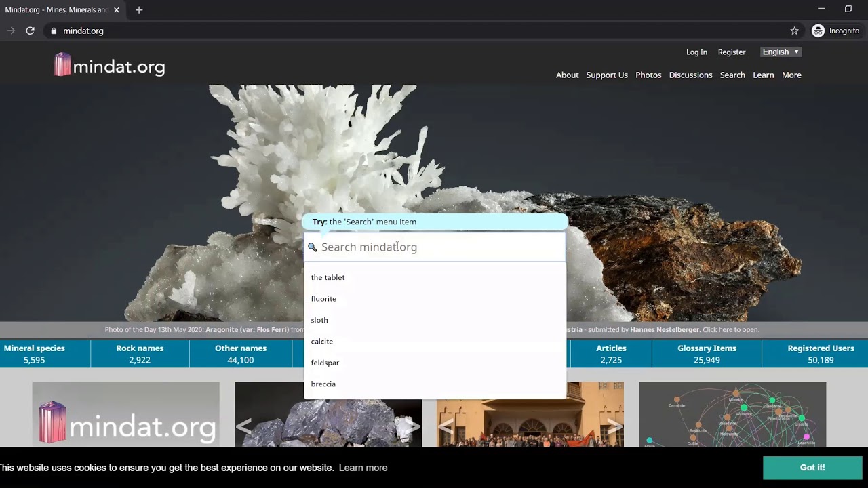Dismiss cookie notice with Got it!
The image size is (868, 488).
812,468
